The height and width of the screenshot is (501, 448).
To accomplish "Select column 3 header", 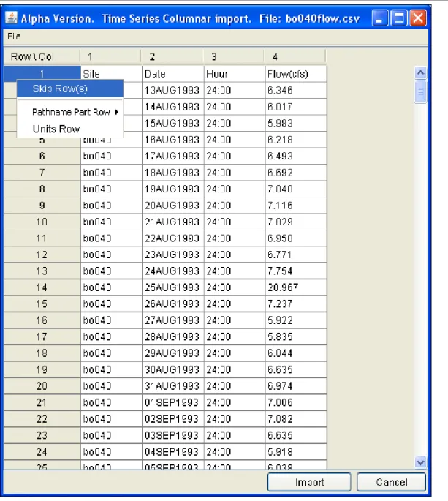I will tap(233, 56).
